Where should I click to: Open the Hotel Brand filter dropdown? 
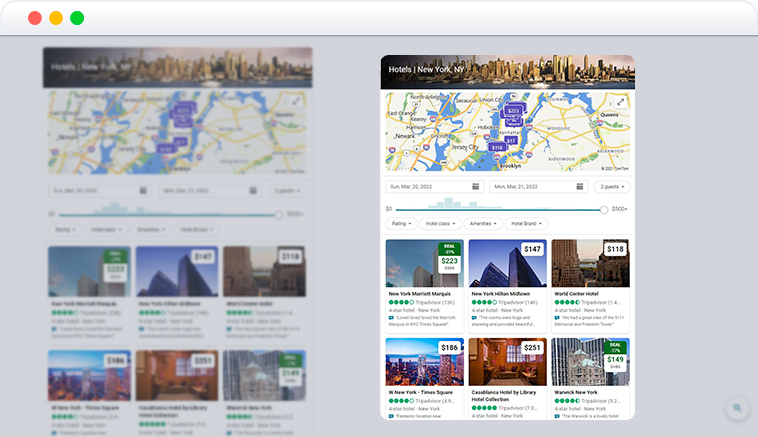tap(526, 224)
